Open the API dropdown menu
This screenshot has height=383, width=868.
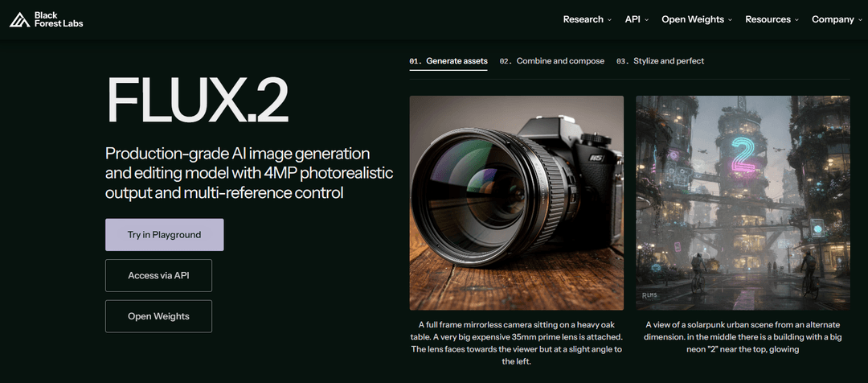tap(637, 19)
